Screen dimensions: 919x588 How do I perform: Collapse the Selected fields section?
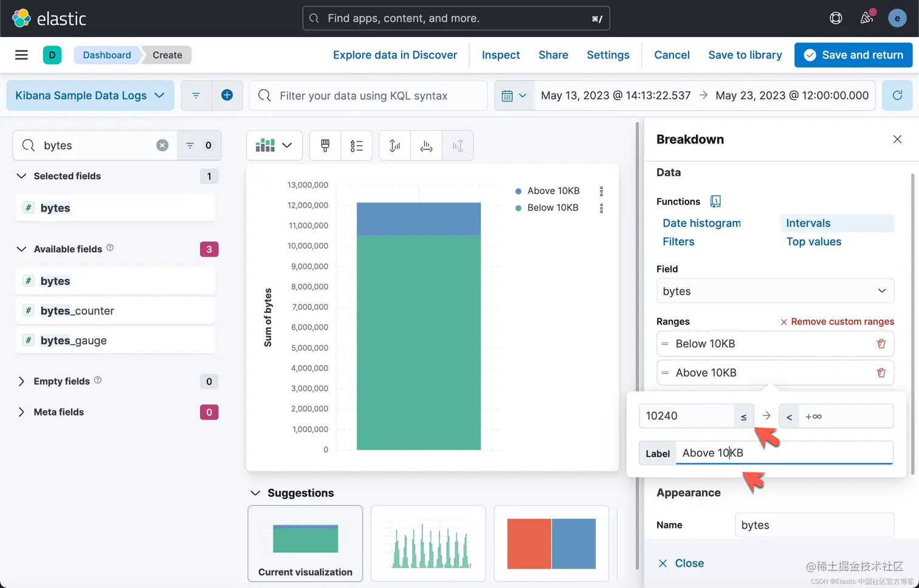21,176
